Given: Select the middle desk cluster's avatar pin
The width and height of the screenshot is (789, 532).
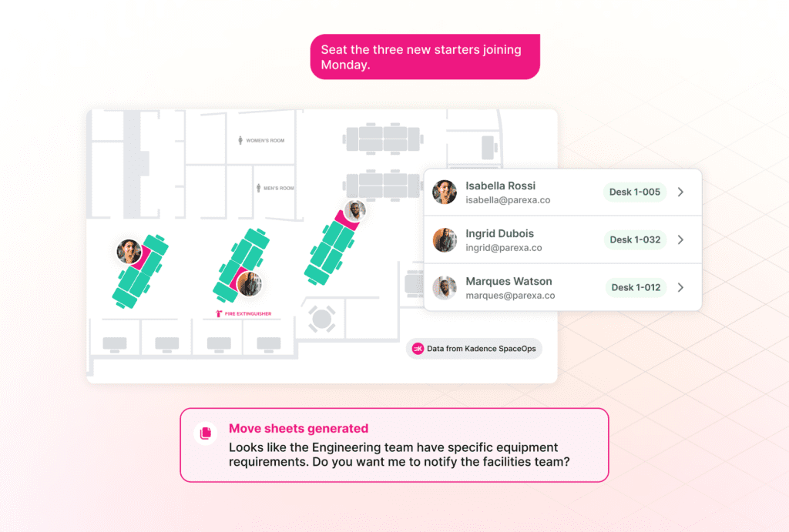Looking at the screenshot, I should (249, 284).
